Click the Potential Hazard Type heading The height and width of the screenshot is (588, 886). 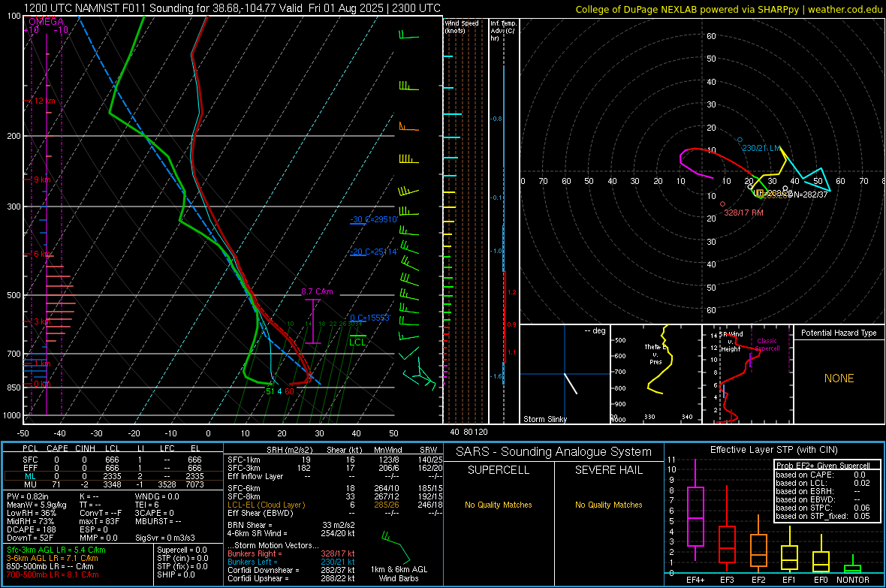pyautogui.click(x=839, y=333)
